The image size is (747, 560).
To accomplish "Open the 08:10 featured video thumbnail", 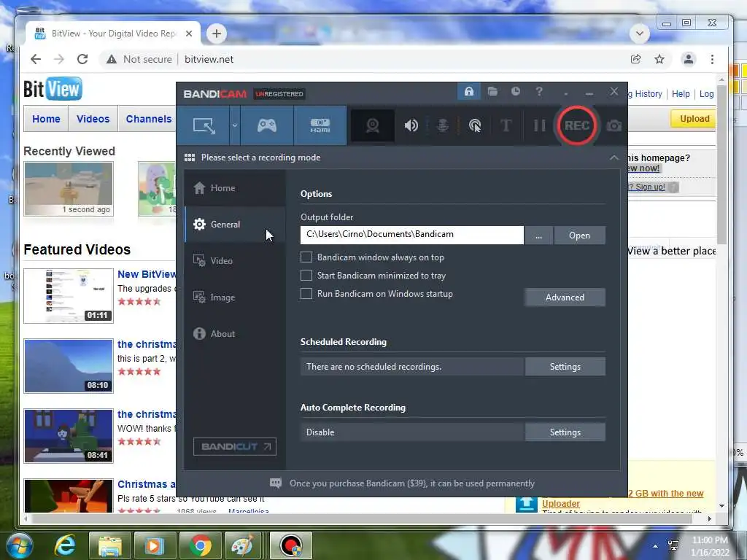I will click(69, 366).
